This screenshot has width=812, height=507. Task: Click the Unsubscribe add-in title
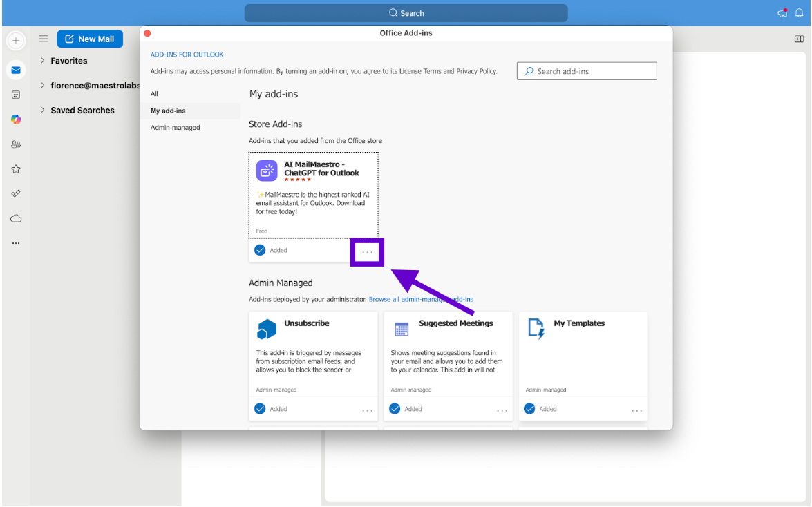[307, 323]
